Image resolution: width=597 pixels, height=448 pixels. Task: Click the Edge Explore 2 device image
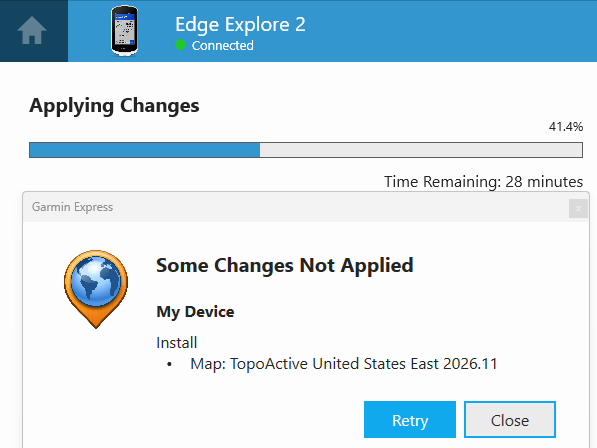[125, 31]
